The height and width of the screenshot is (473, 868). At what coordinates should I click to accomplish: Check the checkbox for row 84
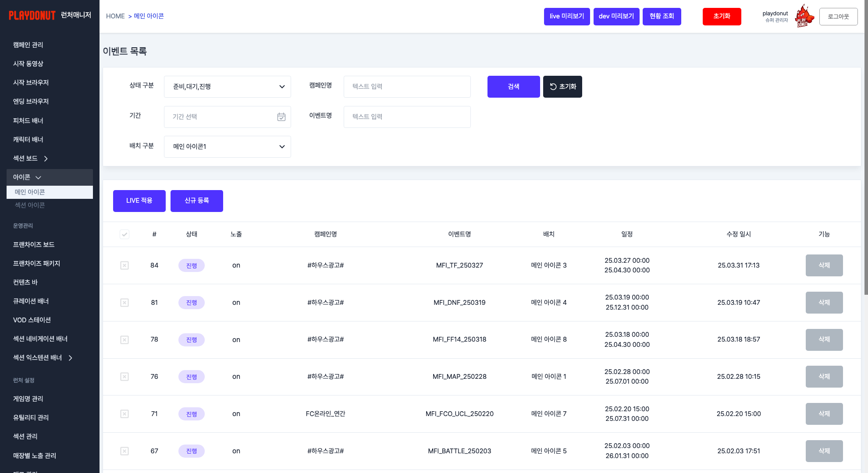(125, 265)
